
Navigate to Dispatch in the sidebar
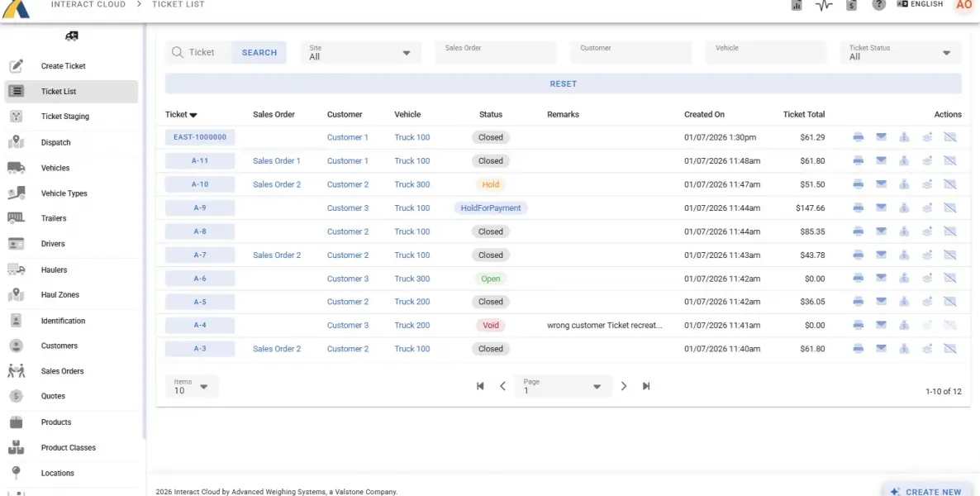click(x=55, y=142)
